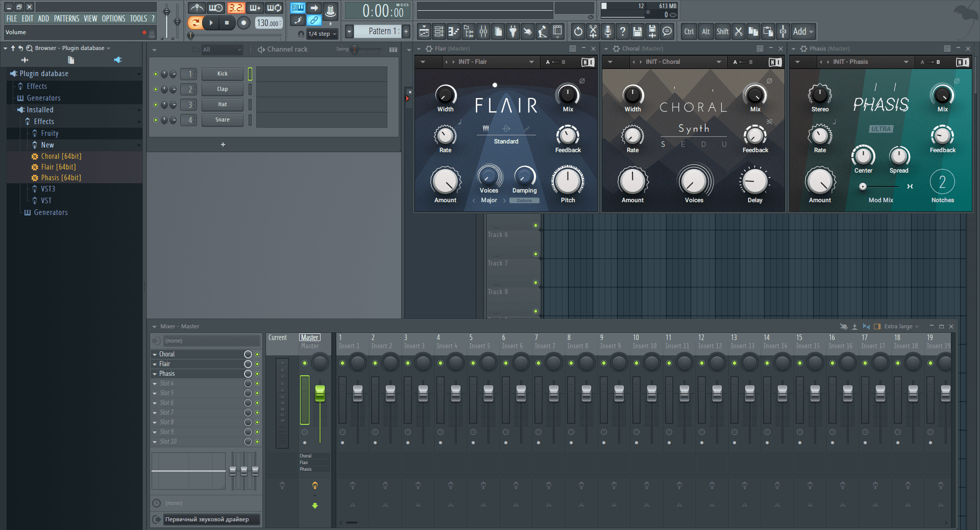This screenshot has height=530, width=980.
Task: Select the Kick channel button
Action: click(223, 74)
